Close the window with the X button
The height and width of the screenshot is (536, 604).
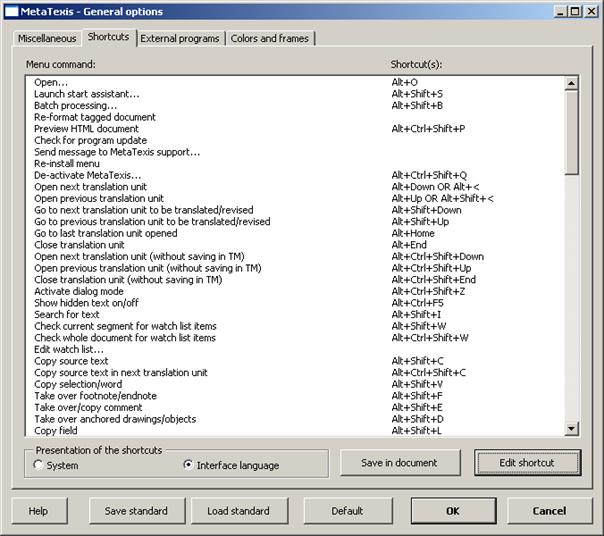[591, 12]
